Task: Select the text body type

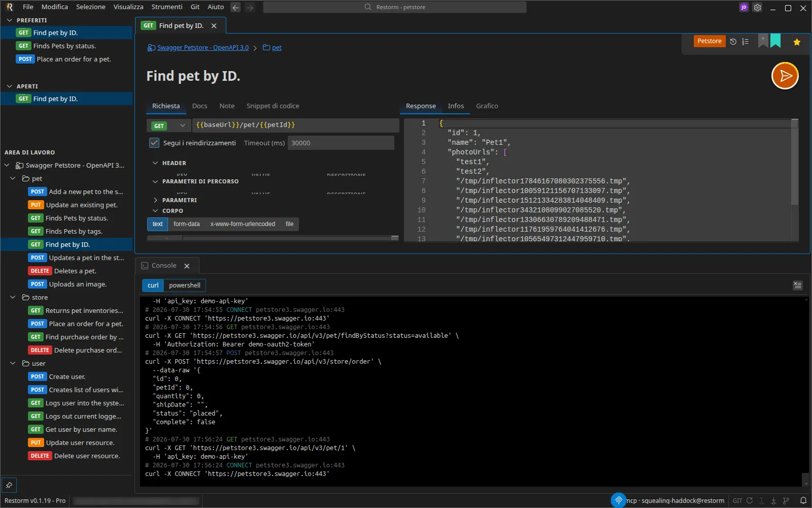Action: tap(158, 224)
